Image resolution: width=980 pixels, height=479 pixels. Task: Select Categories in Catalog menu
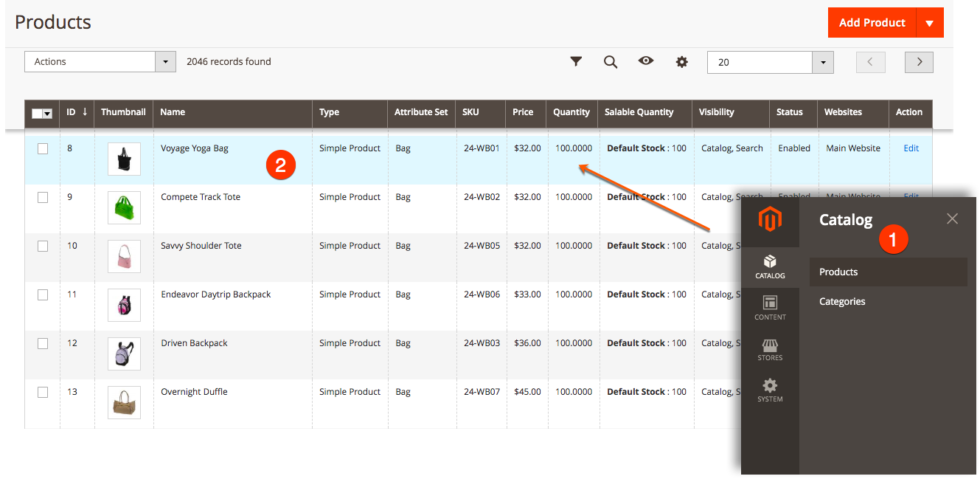[842, 301]
